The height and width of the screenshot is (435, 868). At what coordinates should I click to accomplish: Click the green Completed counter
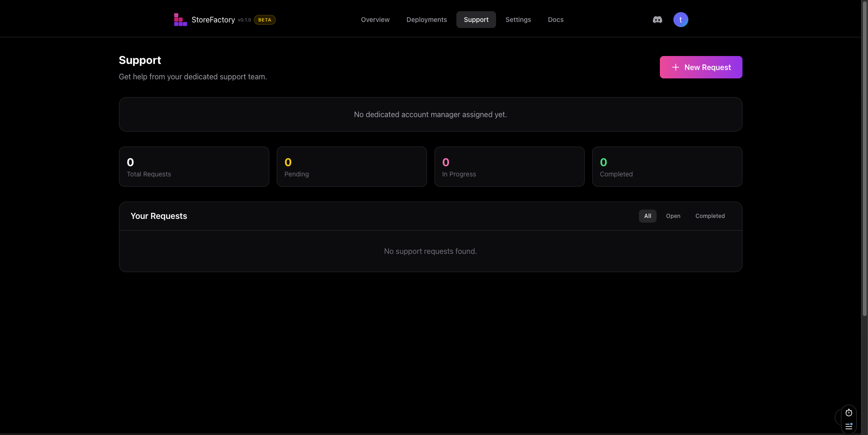point(603,162)
